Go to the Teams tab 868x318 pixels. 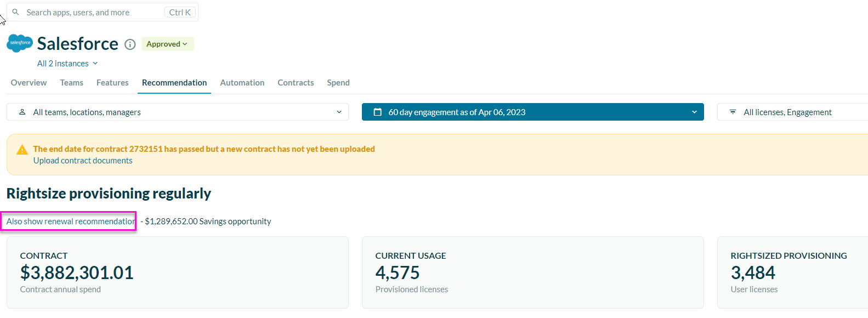(x=71, y=83)
